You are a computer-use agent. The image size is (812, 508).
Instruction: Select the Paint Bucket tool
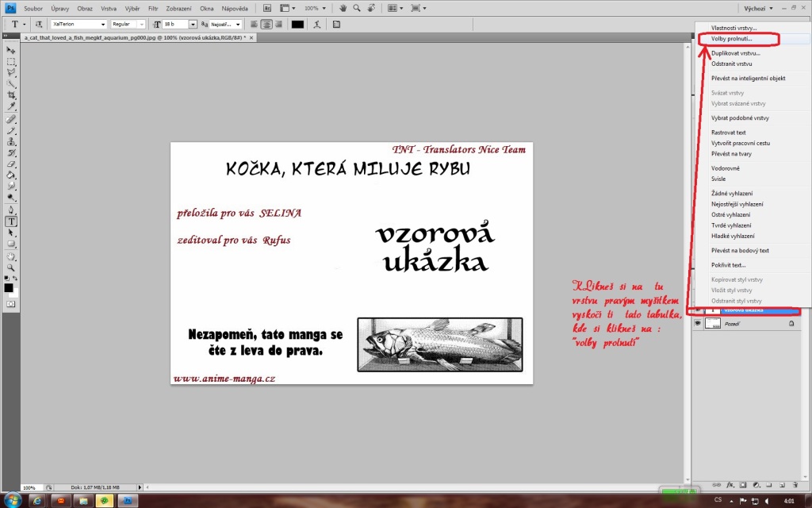[x=11, y=175]
